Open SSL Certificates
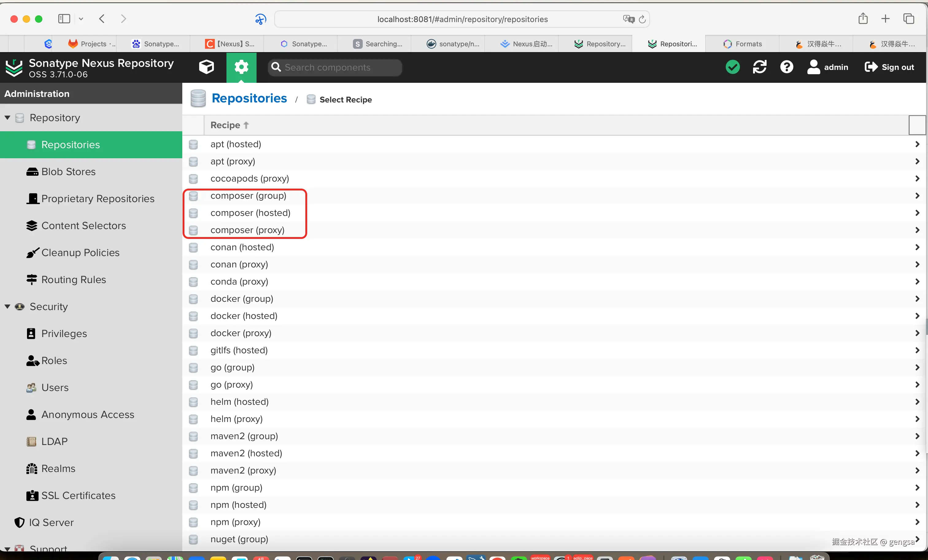928x560 pixels. [91, 496]
